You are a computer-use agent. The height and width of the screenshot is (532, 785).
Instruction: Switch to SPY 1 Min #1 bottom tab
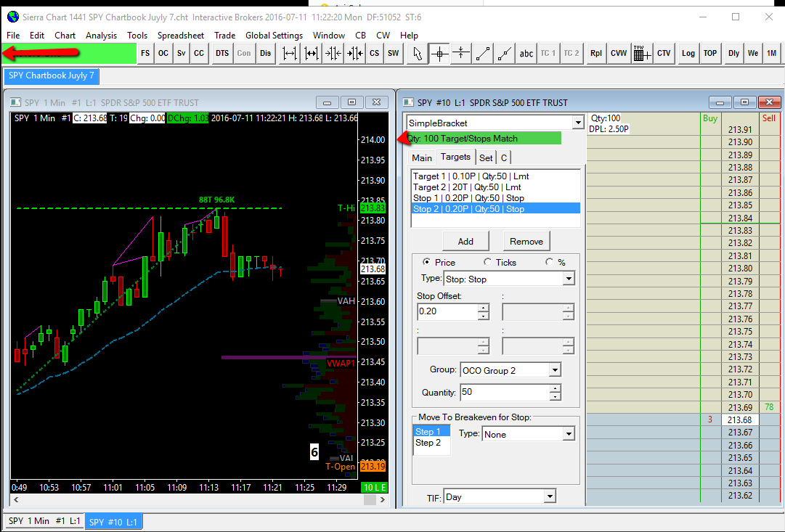click(x=44, y=521)
